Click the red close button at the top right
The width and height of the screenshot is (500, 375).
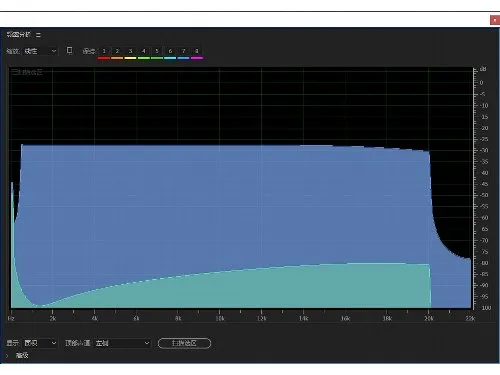click(495, 20)
